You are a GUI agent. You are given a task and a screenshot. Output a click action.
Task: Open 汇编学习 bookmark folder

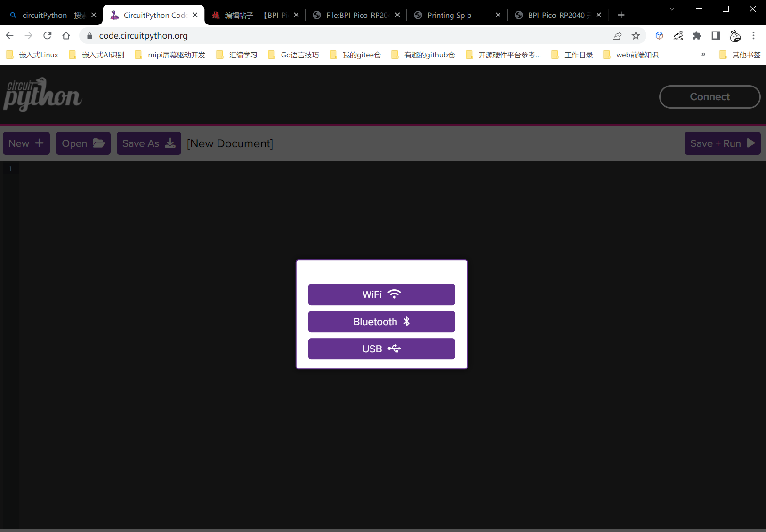pos(237,55)
